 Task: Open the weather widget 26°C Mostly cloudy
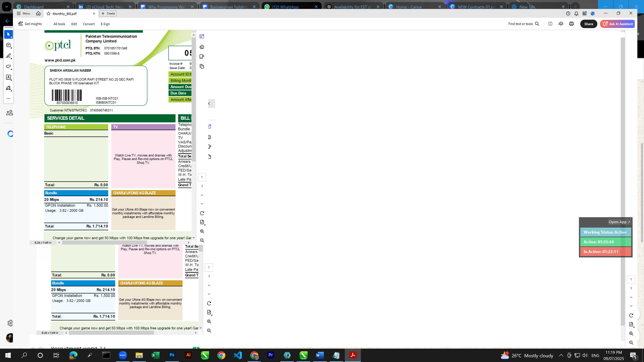click(527, 355)
